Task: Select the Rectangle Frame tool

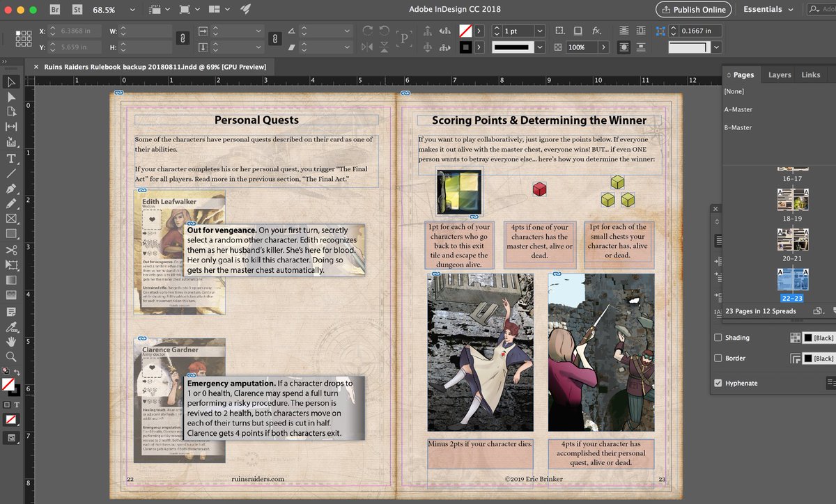Action: click(11, 219)
